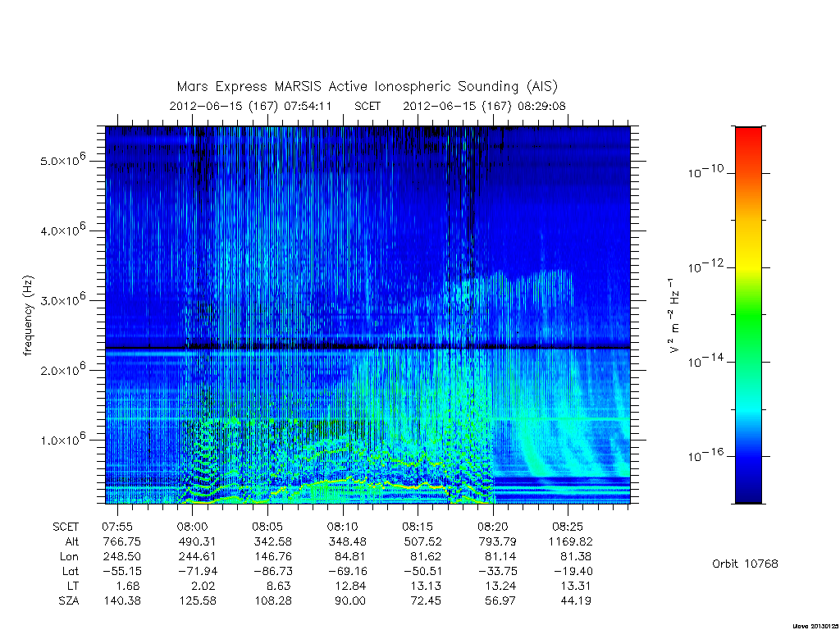Click the '08:00' time label
The width and height of the screenshot is (840, 630).
(192, 527)
